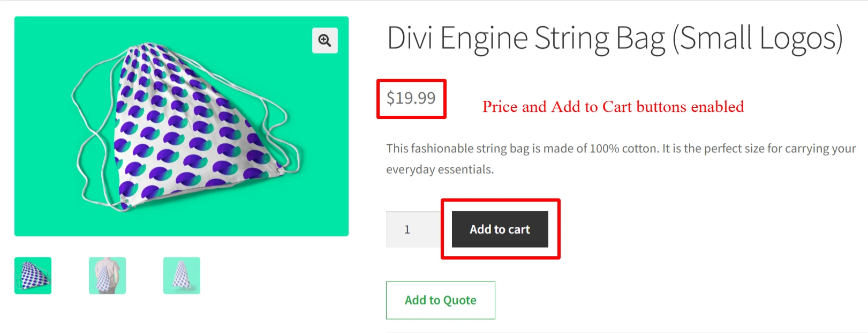This screenshot has width=868, height=333.
Task: Click the quantity input field showing 1
Action: click(413, 230)
